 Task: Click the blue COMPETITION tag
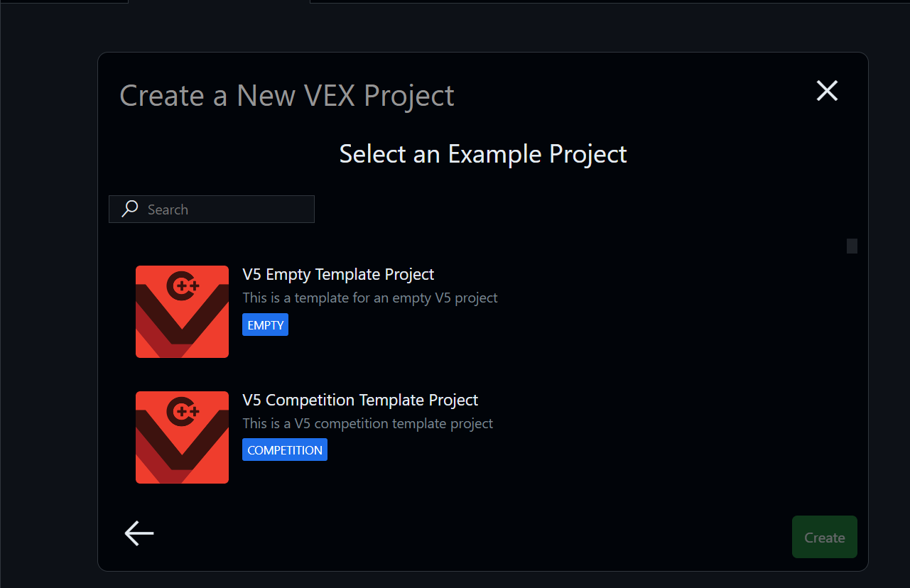click(x=285, y=450)
